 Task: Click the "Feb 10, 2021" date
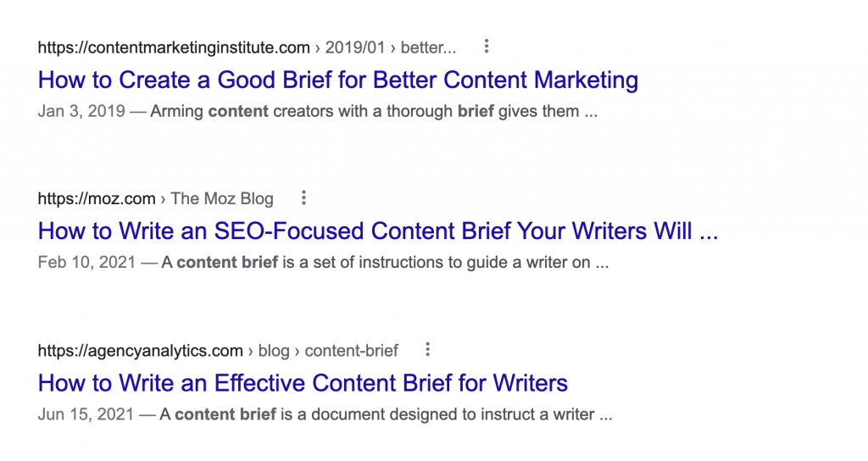(x=86, y=263)
